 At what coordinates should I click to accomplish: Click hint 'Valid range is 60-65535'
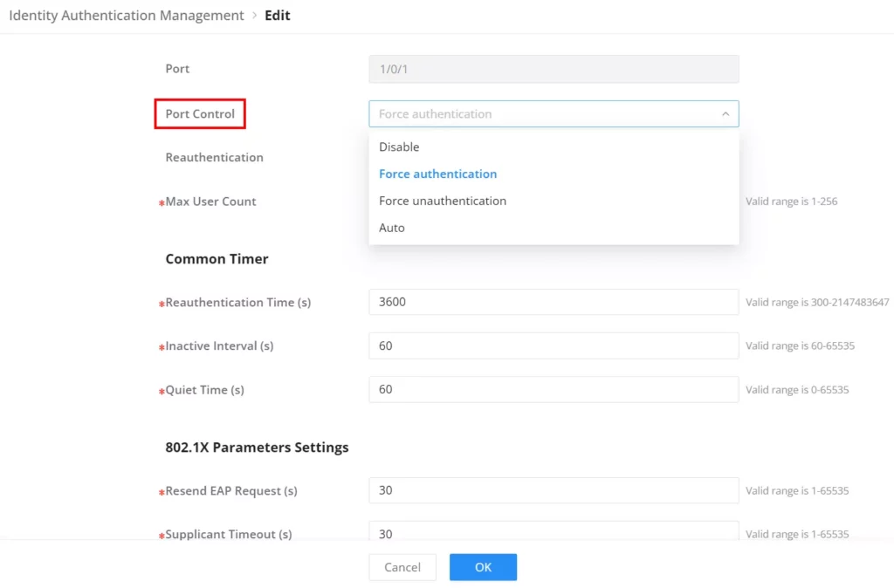tap(800, 345)
